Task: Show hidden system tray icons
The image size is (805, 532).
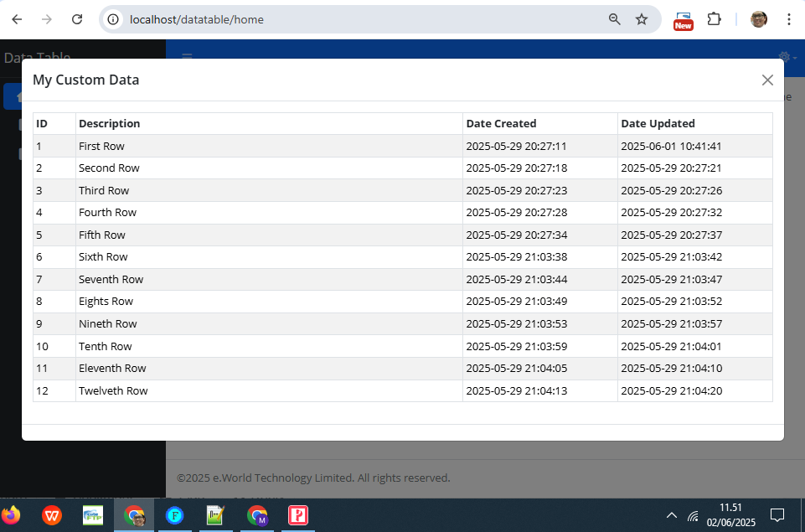Action: pos(672,515)
